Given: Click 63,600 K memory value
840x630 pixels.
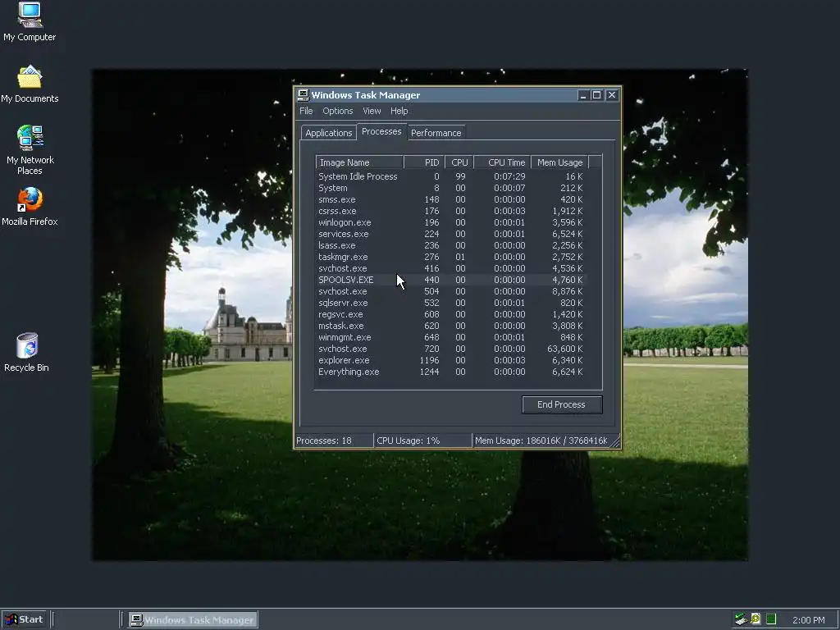Looking at the screenshot, I should (564, 349).
